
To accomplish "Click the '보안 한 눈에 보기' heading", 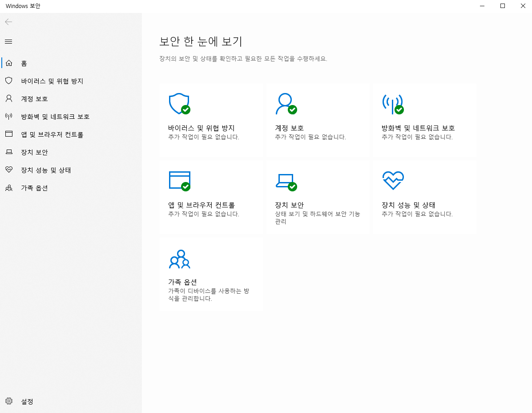I will (x=201, y=41).
